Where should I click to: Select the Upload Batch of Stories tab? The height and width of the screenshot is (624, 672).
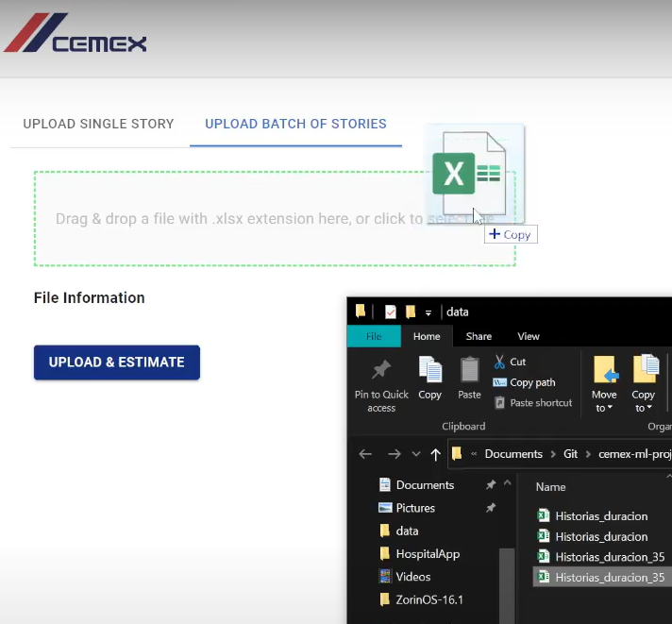click(295, 124)
